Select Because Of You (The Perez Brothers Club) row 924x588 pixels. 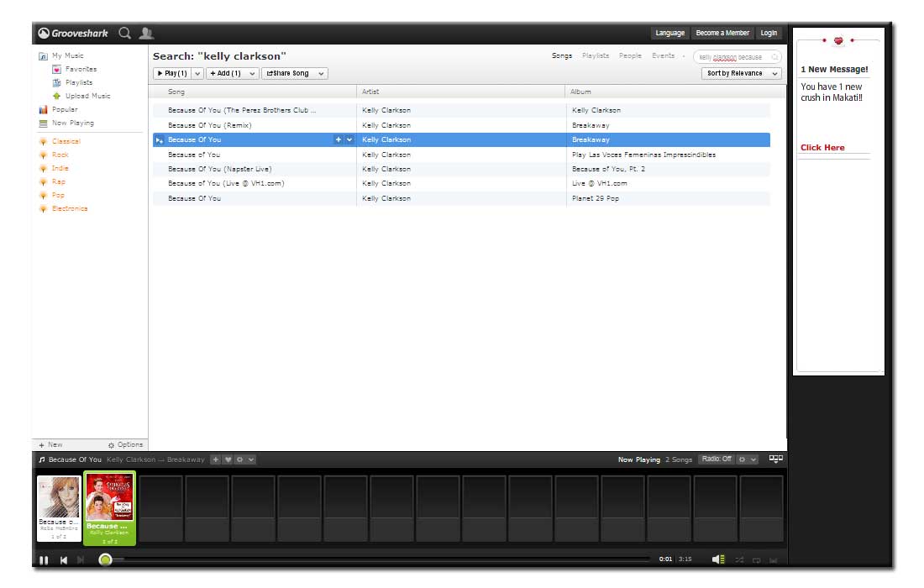461,110
